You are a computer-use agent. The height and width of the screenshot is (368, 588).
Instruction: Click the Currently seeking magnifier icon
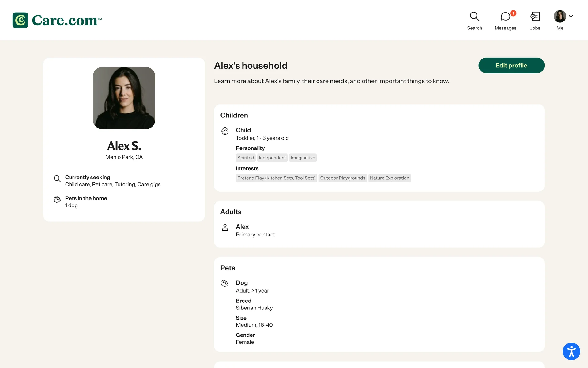pyautogui.click(x=57, y=179)
